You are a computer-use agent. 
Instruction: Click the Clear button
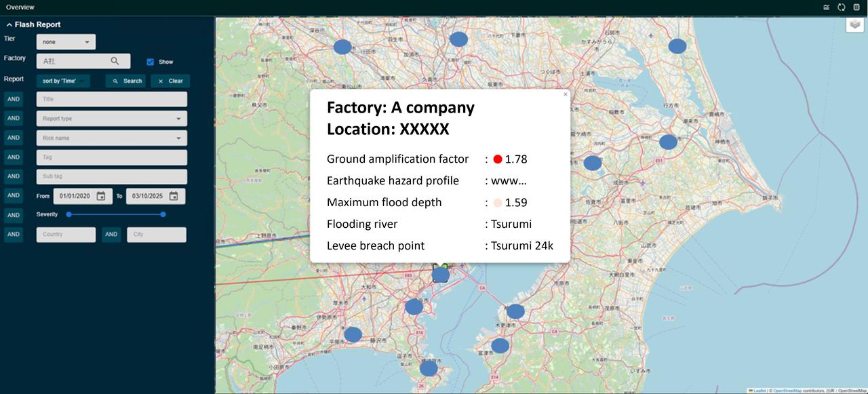pos(170,80)
